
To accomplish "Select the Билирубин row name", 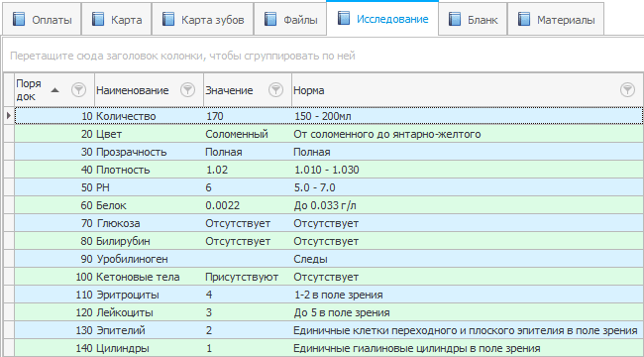I will [x=123, y=241].
